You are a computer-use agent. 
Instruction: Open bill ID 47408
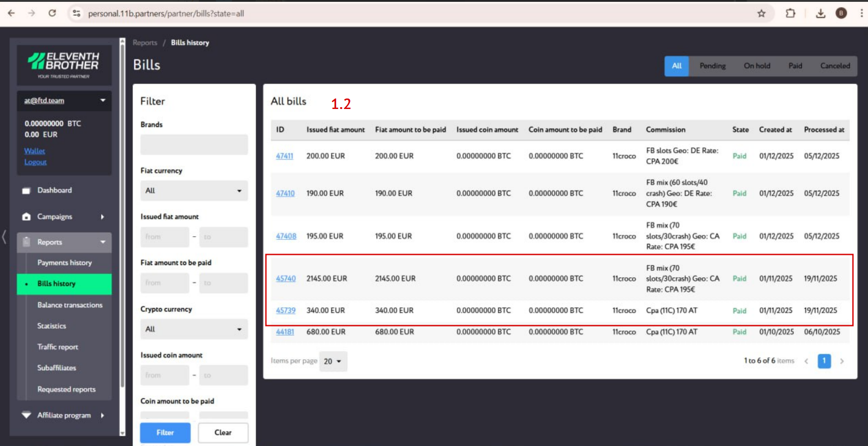tap(286, 236)
